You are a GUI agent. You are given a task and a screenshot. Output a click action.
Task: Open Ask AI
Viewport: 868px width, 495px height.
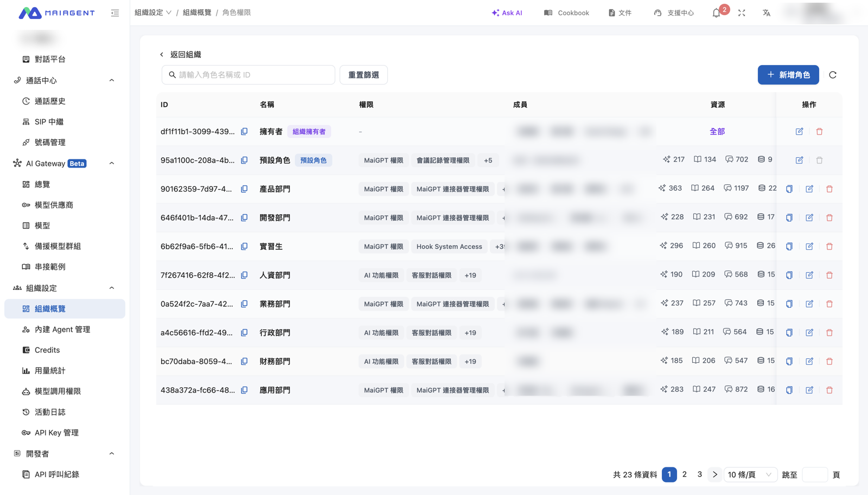click(x=507, y=12)
